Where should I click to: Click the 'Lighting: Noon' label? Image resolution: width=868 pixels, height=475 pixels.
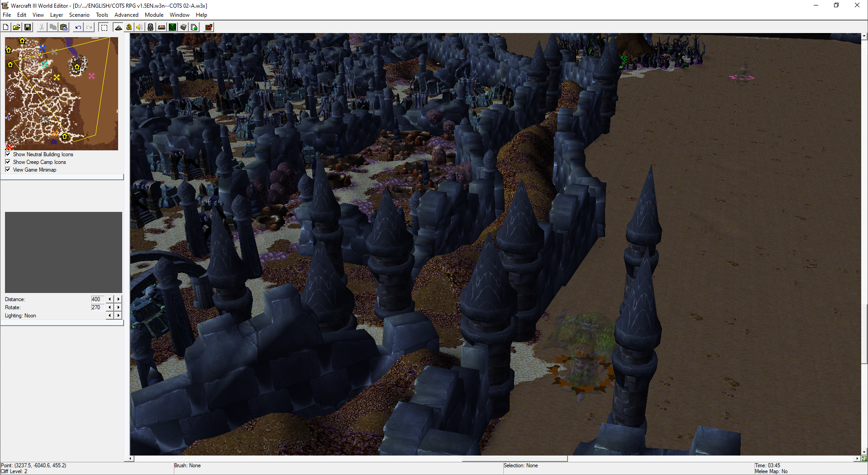[x=20, y=316]
